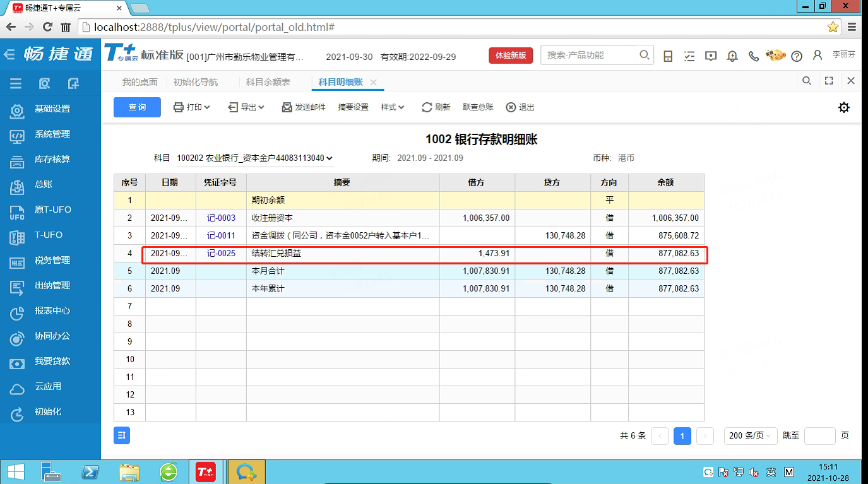Bookmark the page with the star icon
Screen dimensions: 868x484
click(833, 27)
